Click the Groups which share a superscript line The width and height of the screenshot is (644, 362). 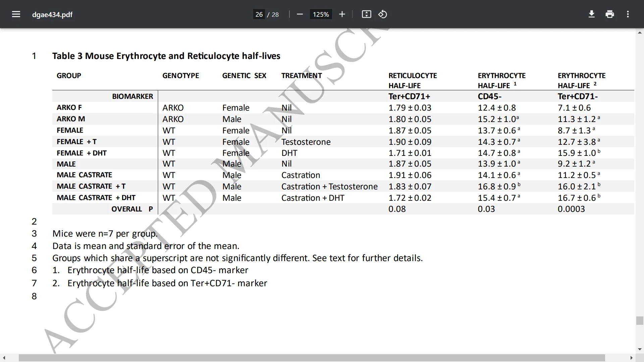coord(237,258)
